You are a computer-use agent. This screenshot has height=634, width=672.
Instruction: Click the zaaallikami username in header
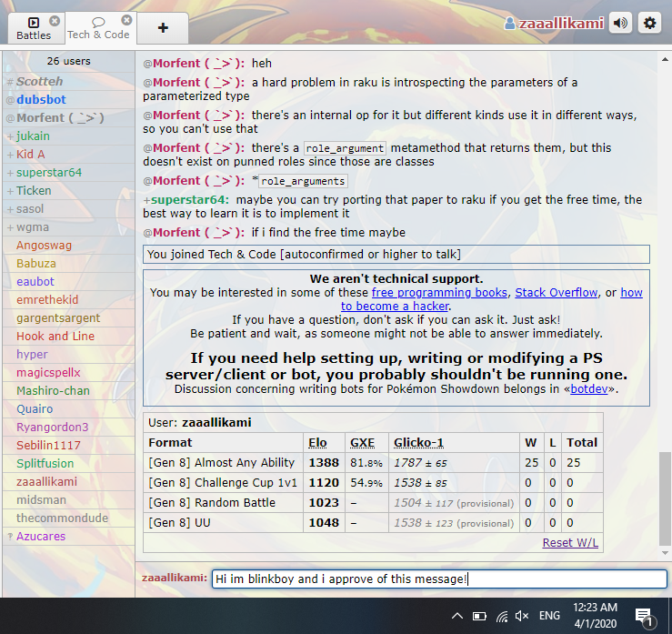(x=555, y=23)
